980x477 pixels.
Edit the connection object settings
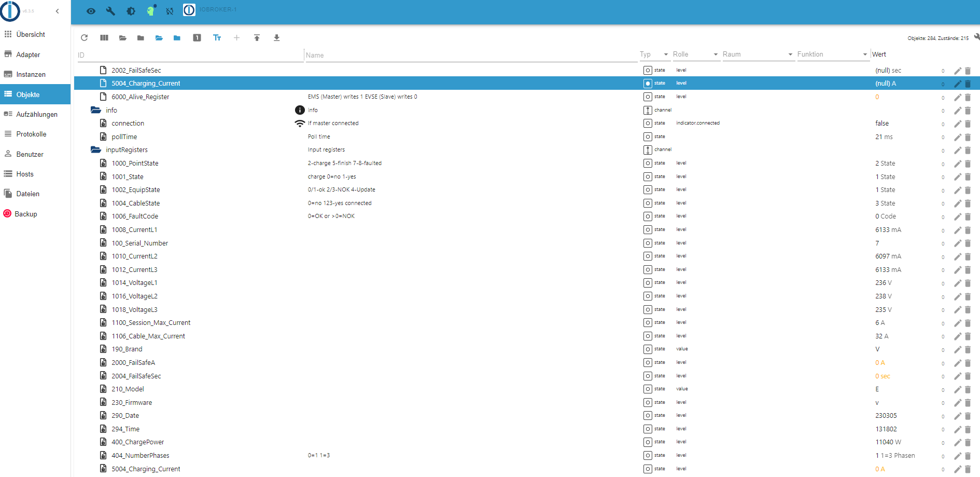[958, 124]
